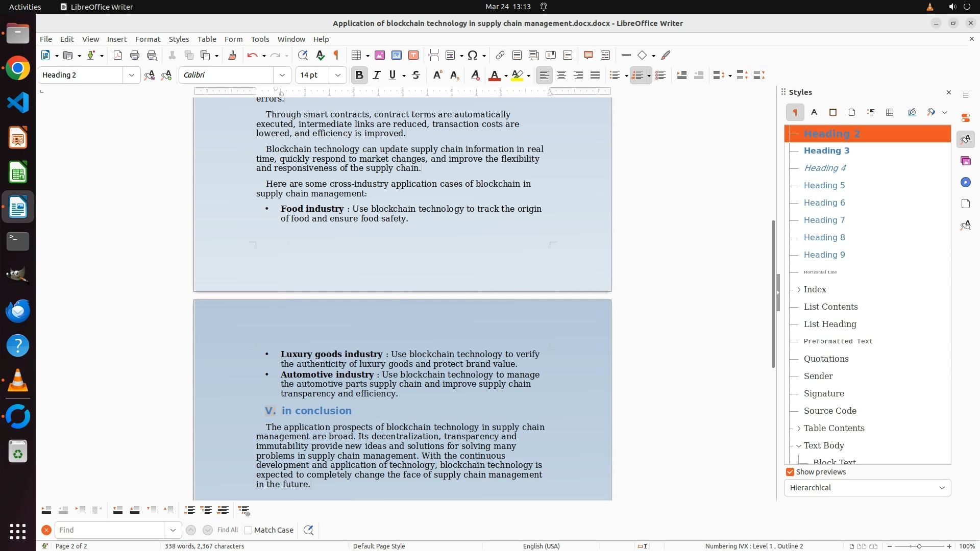Click the Export as PDF icon
Screen dimensions: 980x551
118,56
